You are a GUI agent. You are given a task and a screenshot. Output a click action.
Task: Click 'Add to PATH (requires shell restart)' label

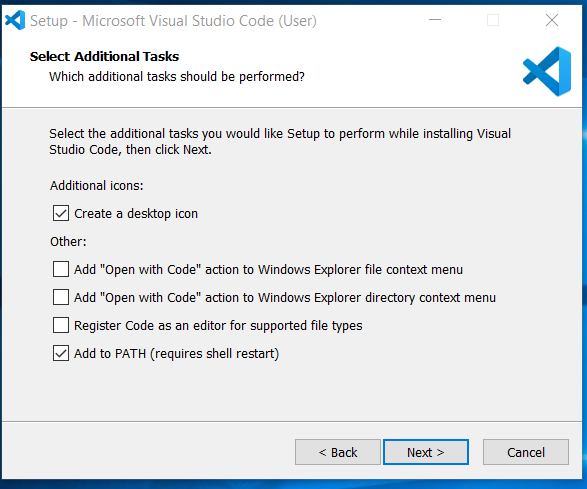click(176, 353)
